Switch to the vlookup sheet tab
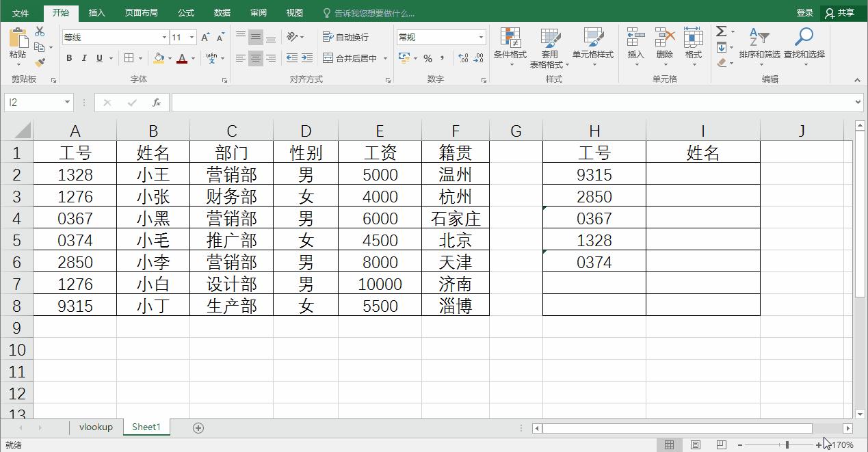The width and height of the screenshot is (868, 452). click(x=95, y=427)
